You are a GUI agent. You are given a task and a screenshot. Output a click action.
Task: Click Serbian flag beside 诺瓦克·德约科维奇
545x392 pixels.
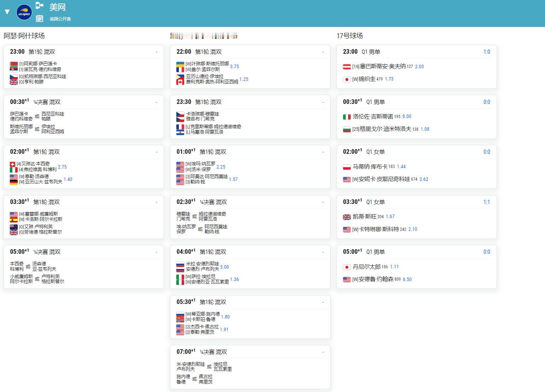(14, 69)
